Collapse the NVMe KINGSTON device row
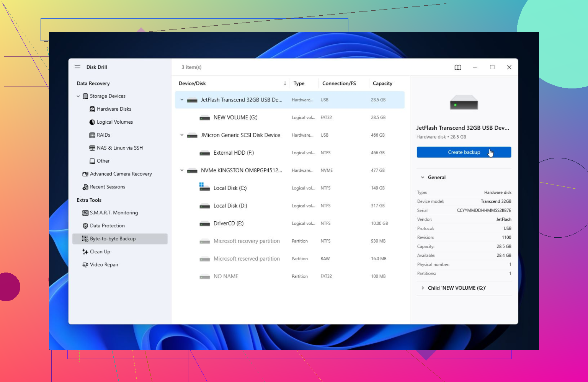Viewport: 588px width, 382px height. 182,170
